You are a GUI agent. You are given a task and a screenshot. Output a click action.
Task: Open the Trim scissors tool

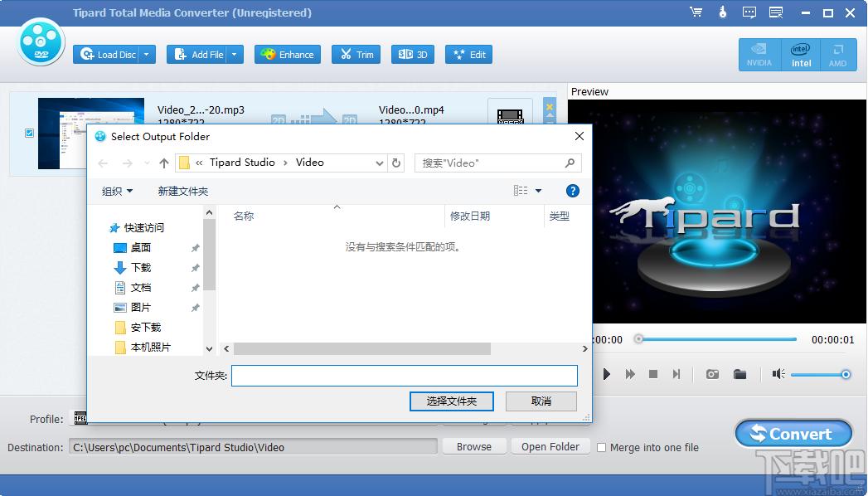[x=354, y=55]
